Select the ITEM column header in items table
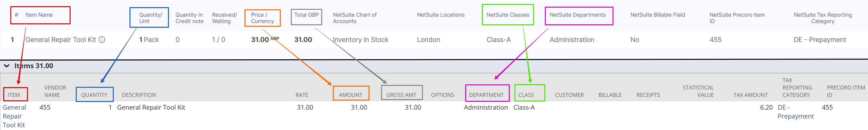The image size is (868, 130). pyautogui.click(x=14, y=95)
